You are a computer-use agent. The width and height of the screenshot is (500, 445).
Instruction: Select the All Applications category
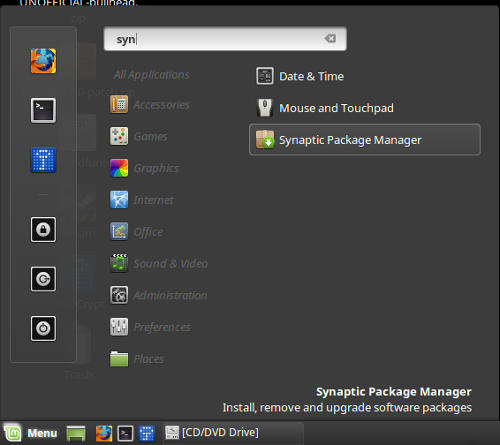pos(152,75)
